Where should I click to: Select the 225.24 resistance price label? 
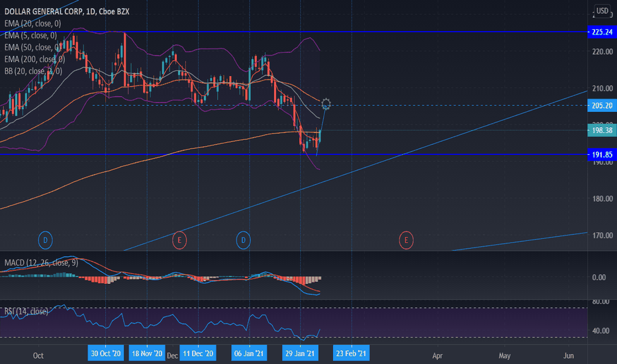click(x=602, y=32)
